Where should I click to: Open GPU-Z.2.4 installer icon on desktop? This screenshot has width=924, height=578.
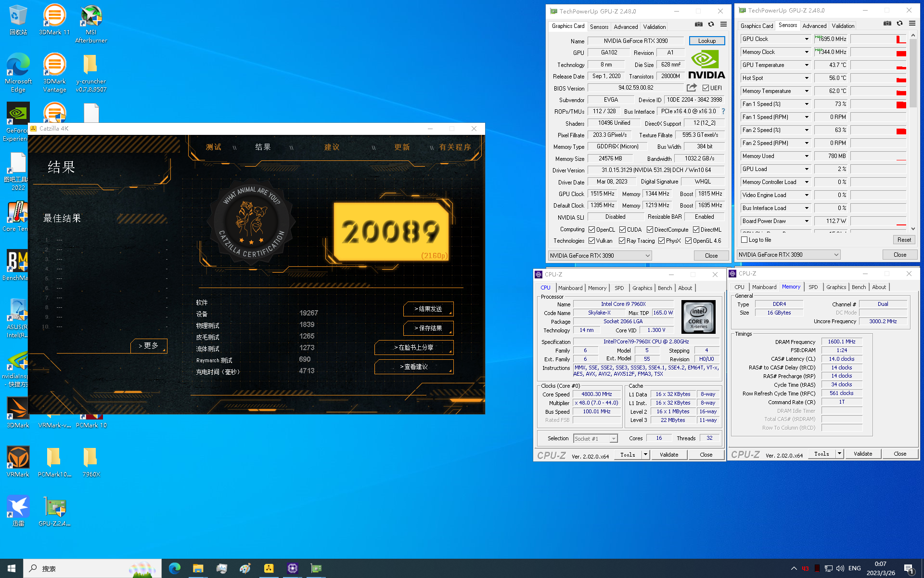click(54, 511)
